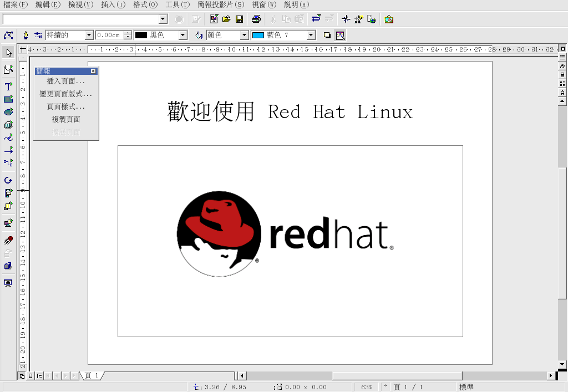
Task: Open the line color 黑色 dropdown
Action: coord(183,35)
